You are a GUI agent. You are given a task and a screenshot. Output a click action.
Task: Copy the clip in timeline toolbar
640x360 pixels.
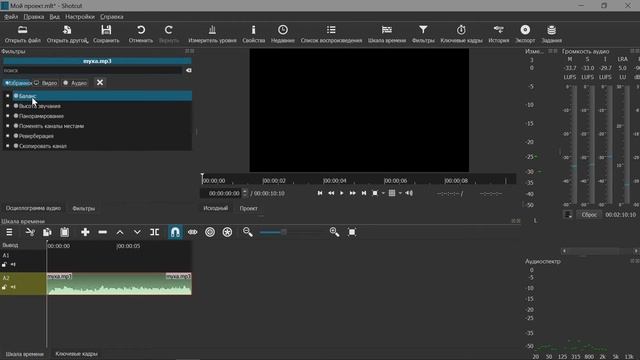pos(47,232)
